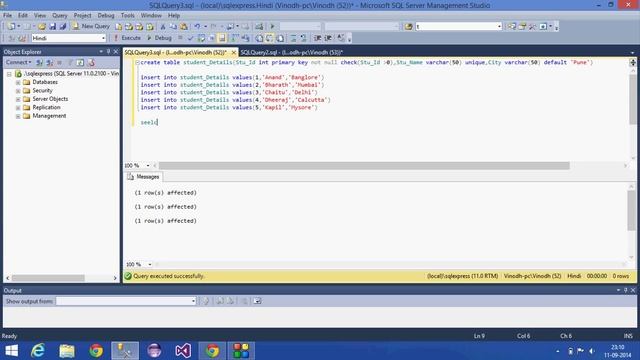Click the Copy icon in the toolbar
The image size is (640, 360).
[x=173, y=27]
